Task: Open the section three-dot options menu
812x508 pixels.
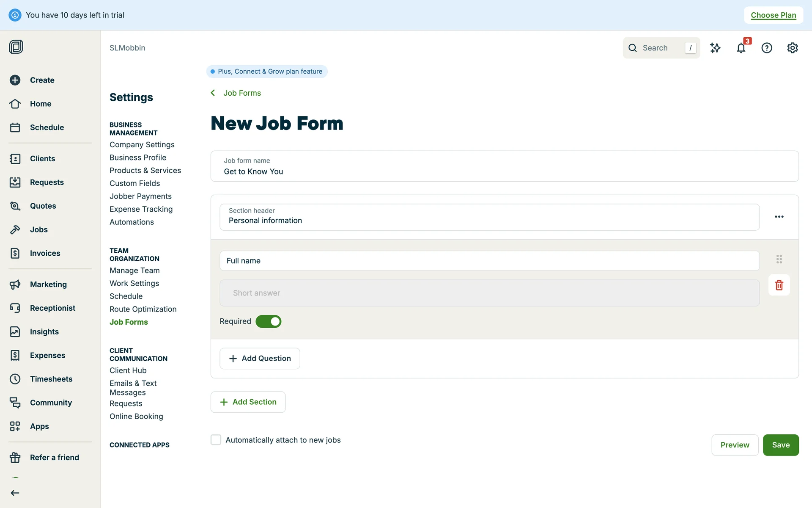Action: click(x=779, y=217)
